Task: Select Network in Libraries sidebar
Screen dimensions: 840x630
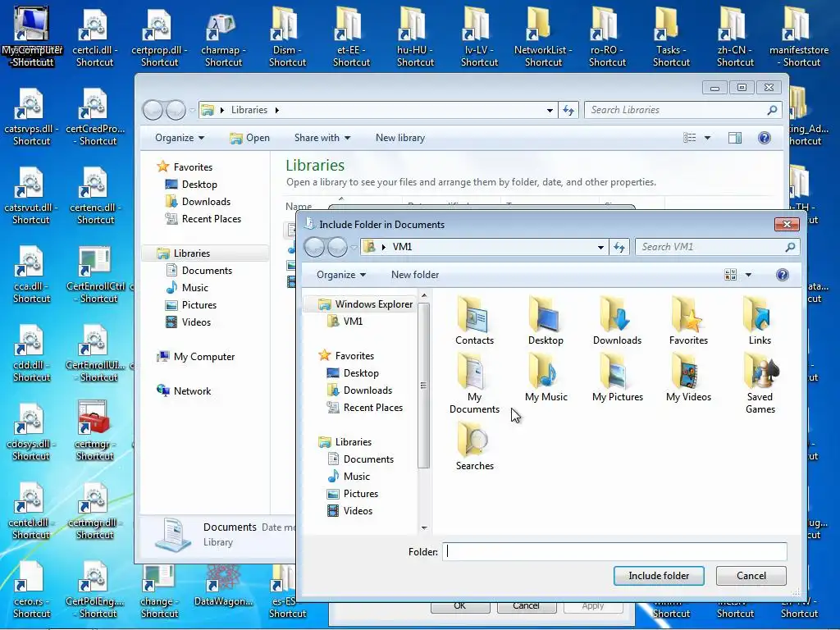Action: [x=184, y=391]
